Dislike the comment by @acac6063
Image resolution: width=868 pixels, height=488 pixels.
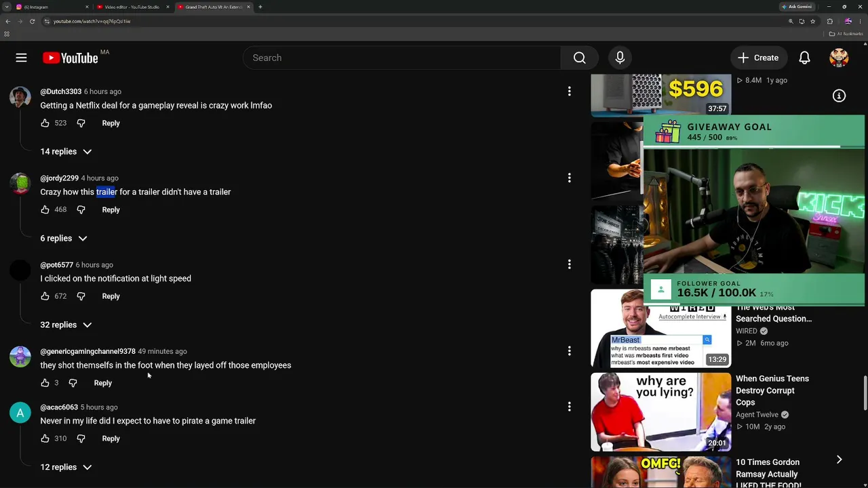(x=81, y=439)
